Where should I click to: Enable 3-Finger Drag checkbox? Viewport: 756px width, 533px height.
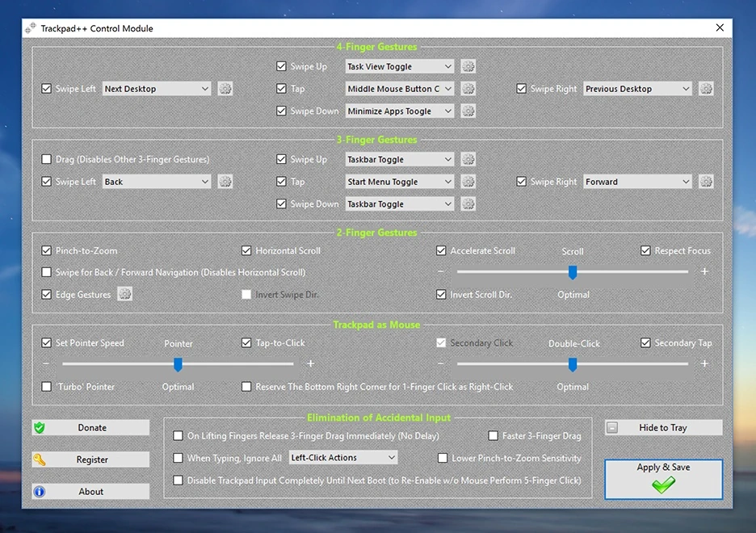[46, 159]
